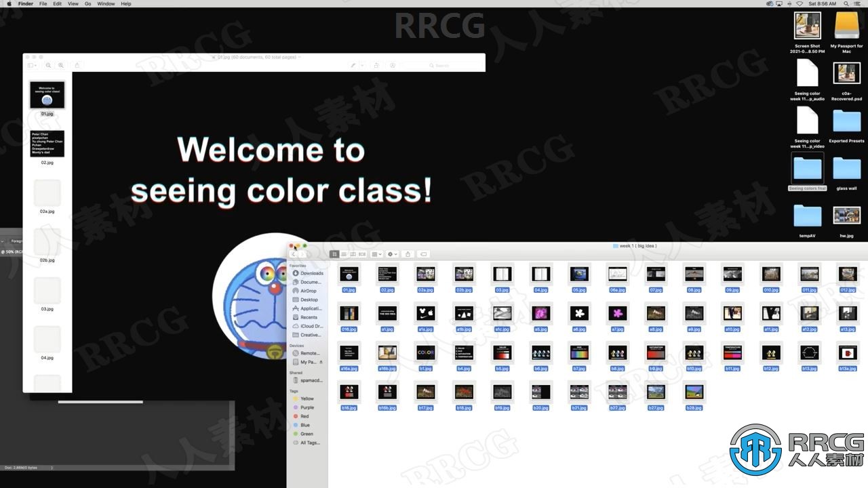Open the Finder group-by dropdown
The width and height of the screenshot is (868, 488).
[376, 254]
